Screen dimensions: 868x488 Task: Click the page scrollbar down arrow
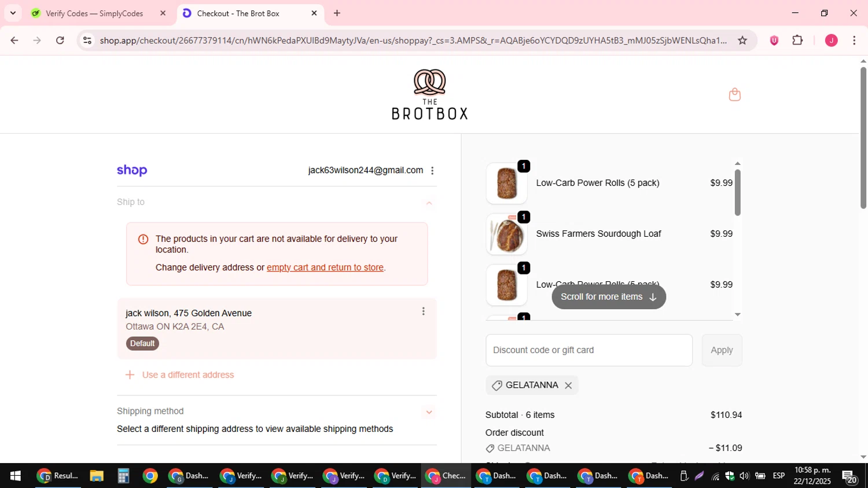pos(863,457)
